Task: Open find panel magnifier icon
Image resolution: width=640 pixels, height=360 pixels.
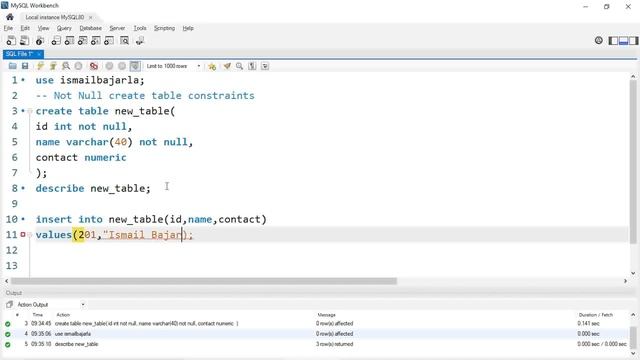Action: (240, 66)
